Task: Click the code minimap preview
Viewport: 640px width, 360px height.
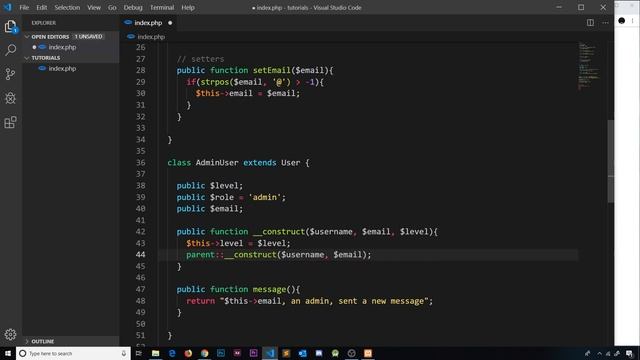Action: pos(589,65)
